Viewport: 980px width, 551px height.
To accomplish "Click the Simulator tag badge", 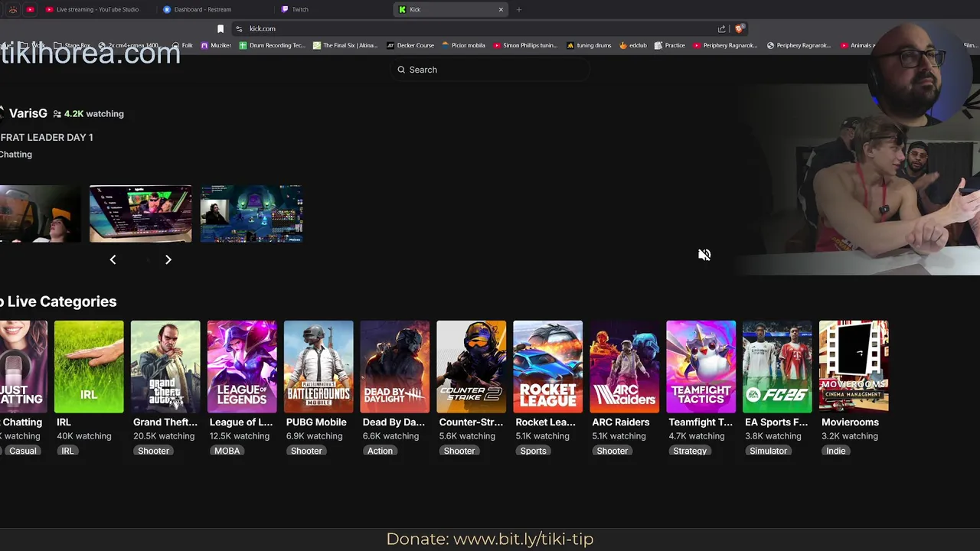I will [x=768, y=451].
